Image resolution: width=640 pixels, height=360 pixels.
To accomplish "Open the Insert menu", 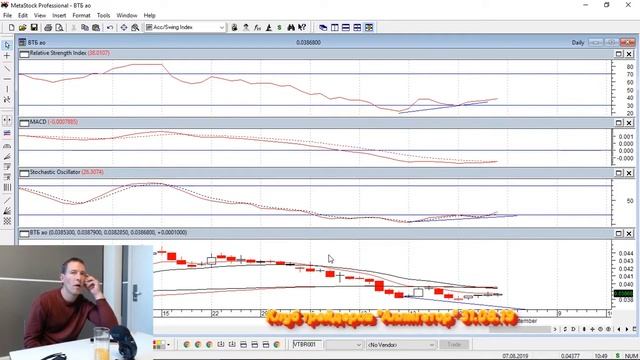I will tap(59, 15).
